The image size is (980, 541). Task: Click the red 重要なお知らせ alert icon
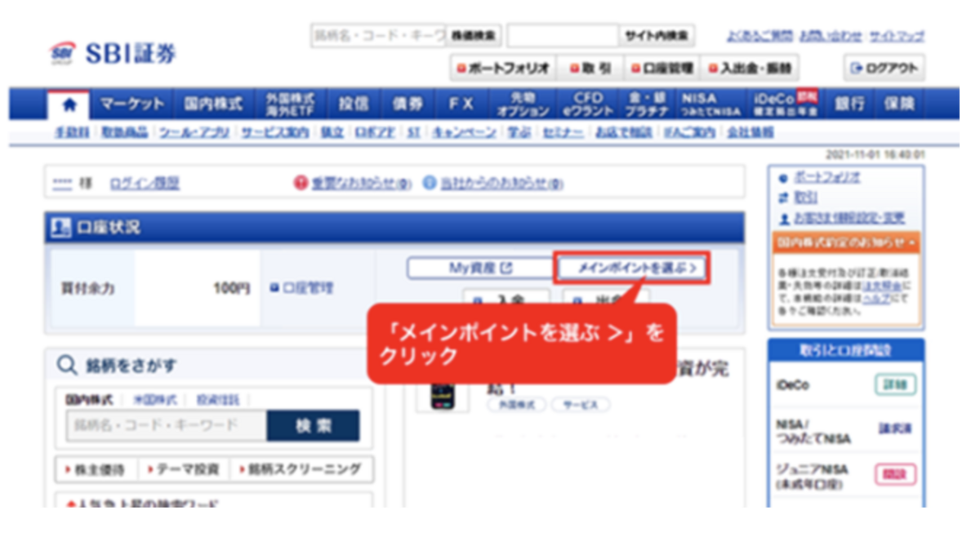click(x=301, y=184)
